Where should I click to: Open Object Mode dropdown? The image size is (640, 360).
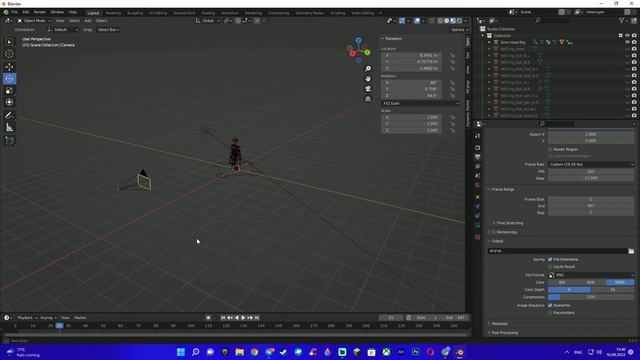coord(34,20)
